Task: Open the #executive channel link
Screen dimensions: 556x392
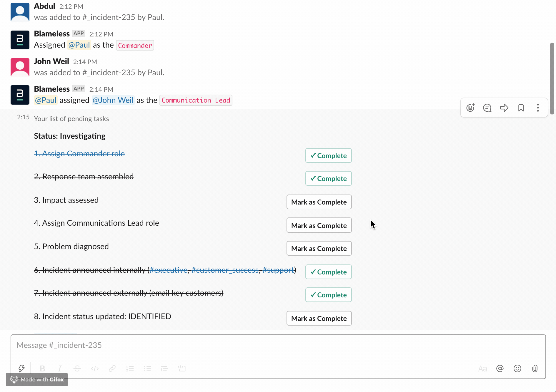Action: [x=169, y=270]
